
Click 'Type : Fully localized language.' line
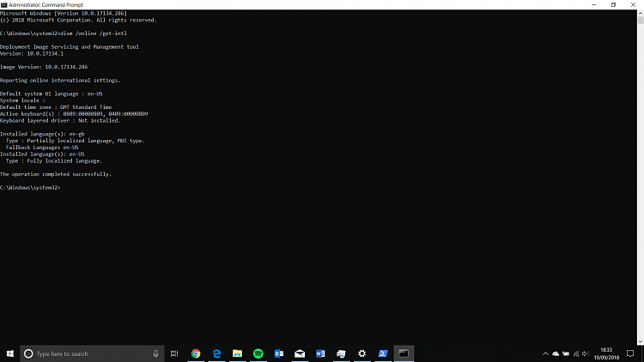54,161
